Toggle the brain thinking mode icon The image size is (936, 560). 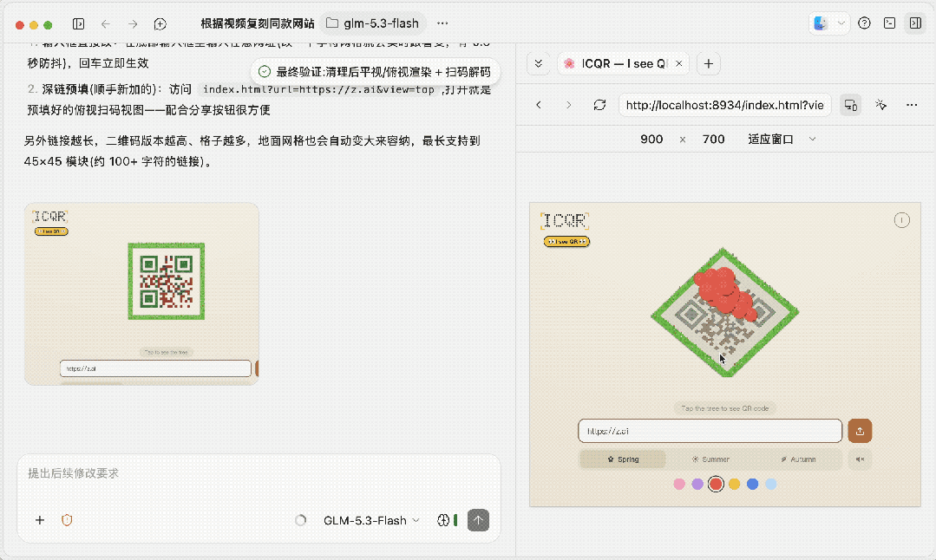tap(443, 520)
